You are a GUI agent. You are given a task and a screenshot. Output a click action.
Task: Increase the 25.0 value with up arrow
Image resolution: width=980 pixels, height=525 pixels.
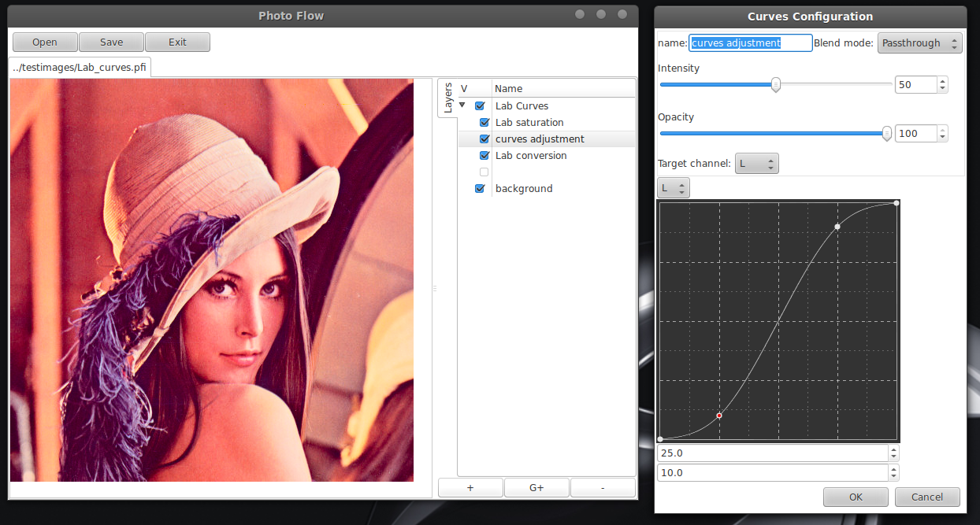pos(893,449)
